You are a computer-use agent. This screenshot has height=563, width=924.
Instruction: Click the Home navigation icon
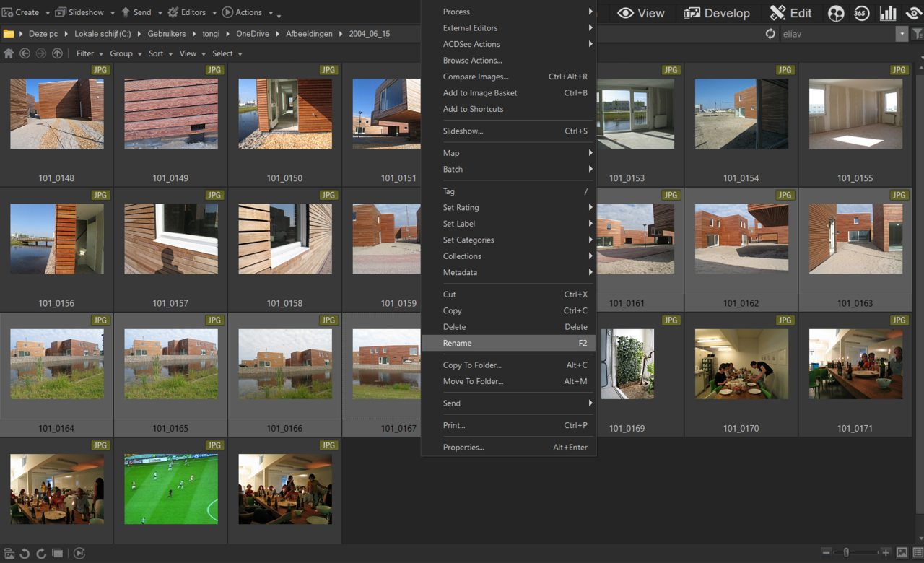pyautogui.click(x=9, y=53)
